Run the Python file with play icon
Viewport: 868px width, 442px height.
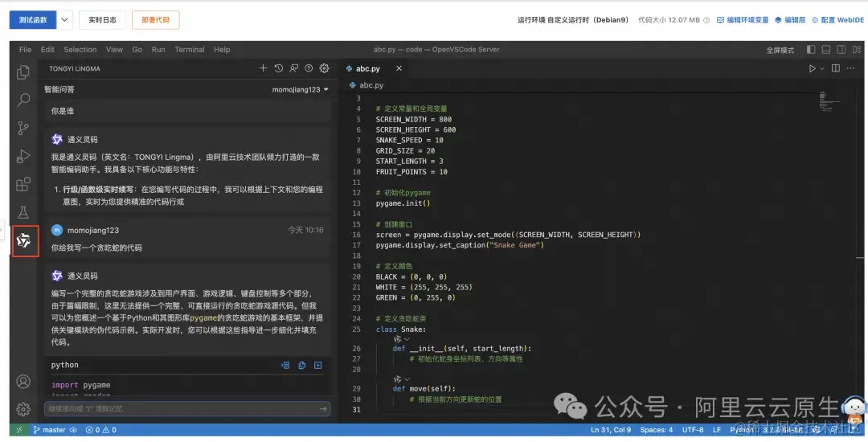tap(812, 68)
